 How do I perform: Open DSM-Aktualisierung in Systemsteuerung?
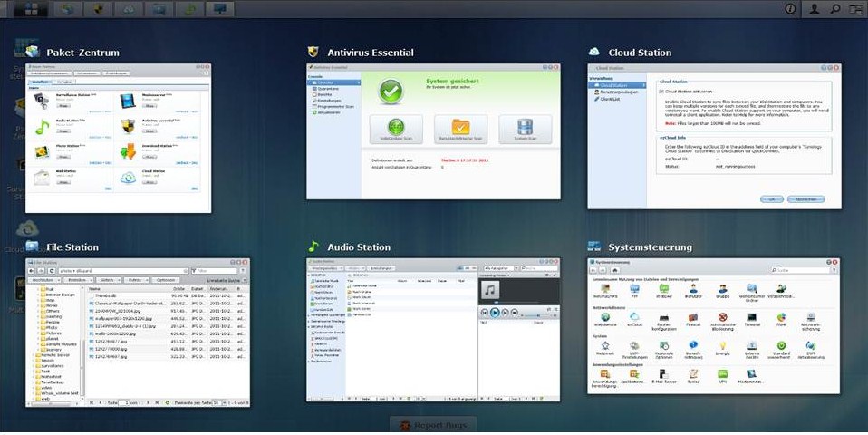(x=810, y=350)
